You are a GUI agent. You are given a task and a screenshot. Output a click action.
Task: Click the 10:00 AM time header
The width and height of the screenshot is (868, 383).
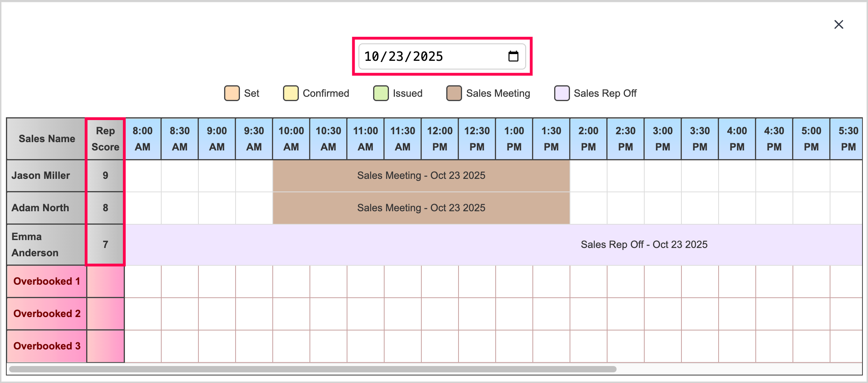[291, 139]
